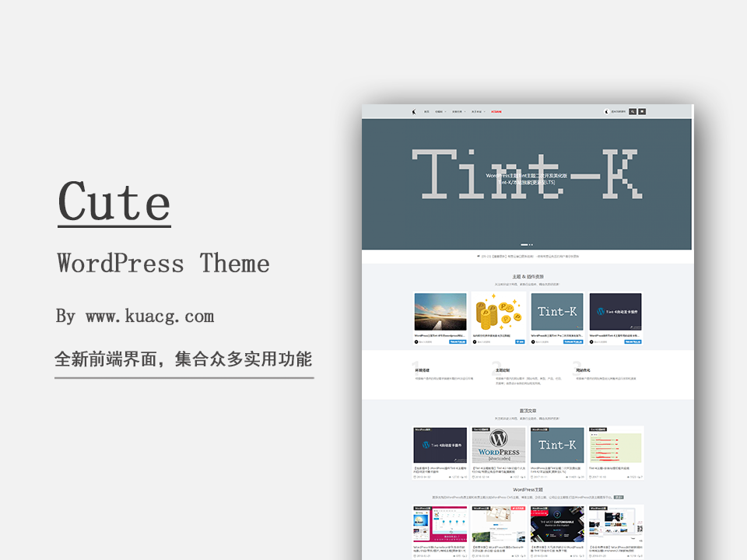Open the red highlighted navbar menu item
The image size is (747, 560).
(x=496, y=111)
